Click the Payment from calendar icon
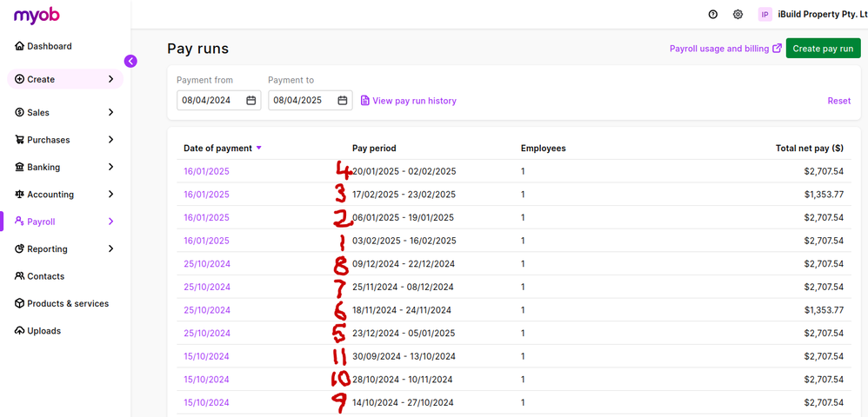868x417 pixels. tap(251, 101)
